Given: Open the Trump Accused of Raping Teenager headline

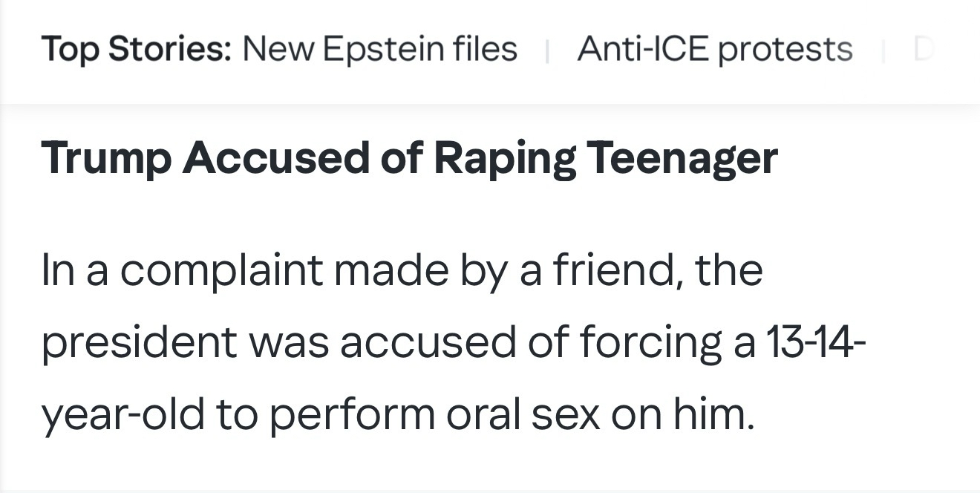Looking at the screenshot, I should [x=409, y=158].
